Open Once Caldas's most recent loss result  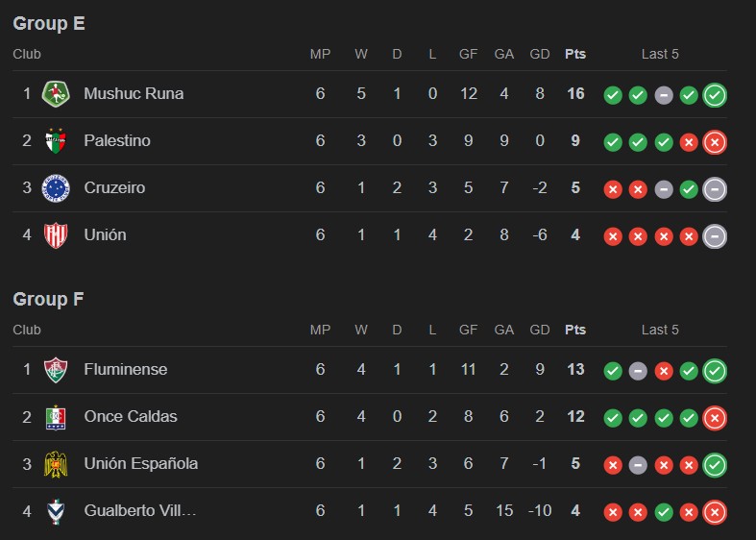pos(714,418)
